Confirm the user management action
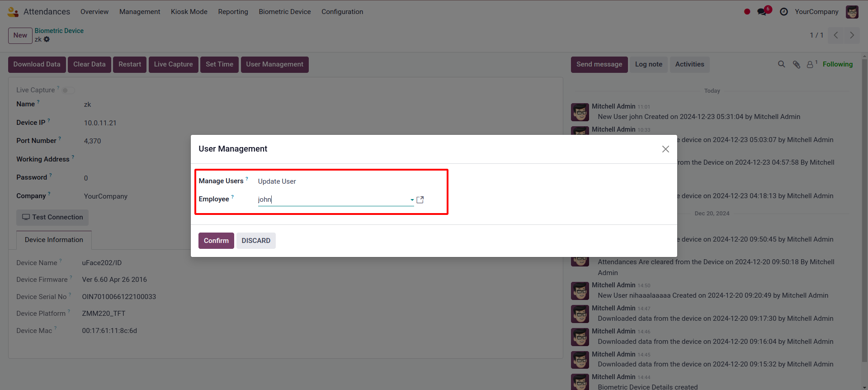The width and height of the screenshot is (868, 390). [216, 241]
